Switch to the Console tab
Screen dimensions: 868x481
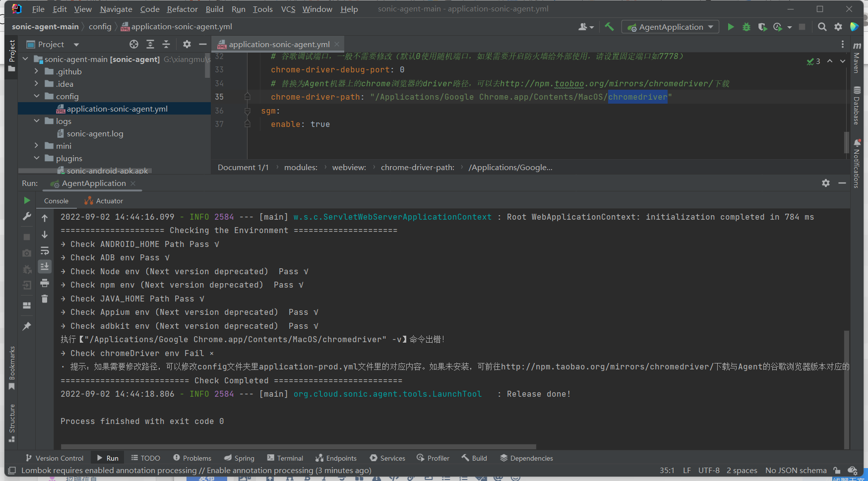(x=56, y=201)
